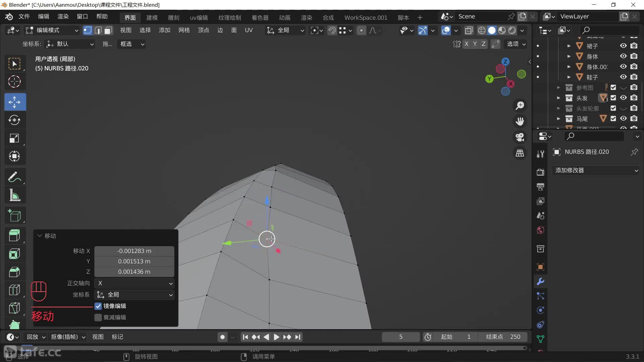
Task: Open the Modifier properties wrench tab
Action: (540, 282)
